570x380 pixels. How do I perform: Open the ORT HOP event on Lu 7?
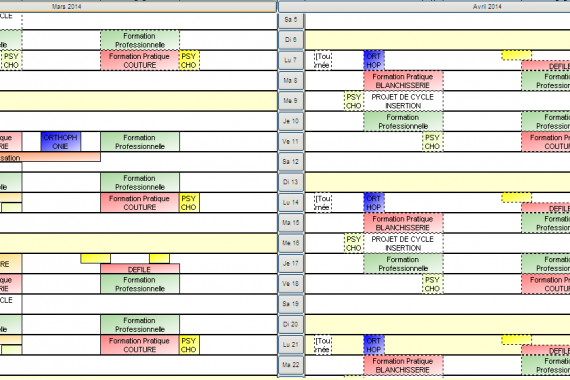(374, 60)
